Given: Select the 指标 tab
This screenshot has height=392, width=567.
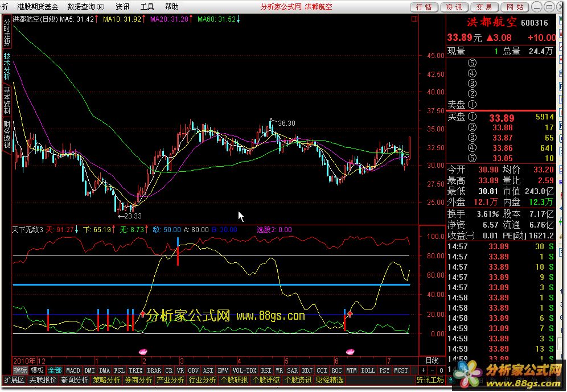Looking at the screenshot, I should click(20, 370).
